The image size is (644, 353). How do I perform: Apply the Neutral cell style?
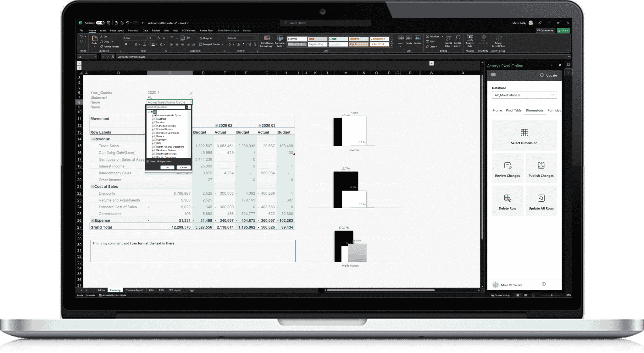tap(358, 39)
